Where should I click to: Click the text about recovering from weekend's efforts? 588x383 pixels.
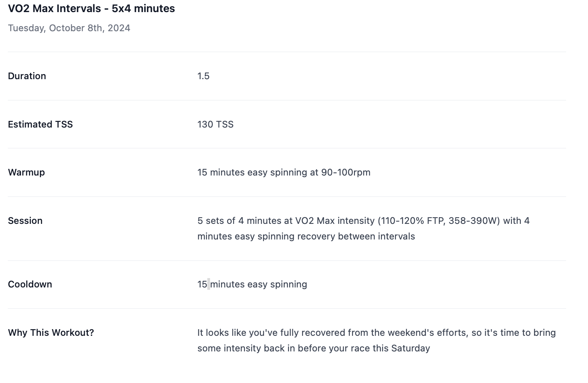(x=376, y=333)
